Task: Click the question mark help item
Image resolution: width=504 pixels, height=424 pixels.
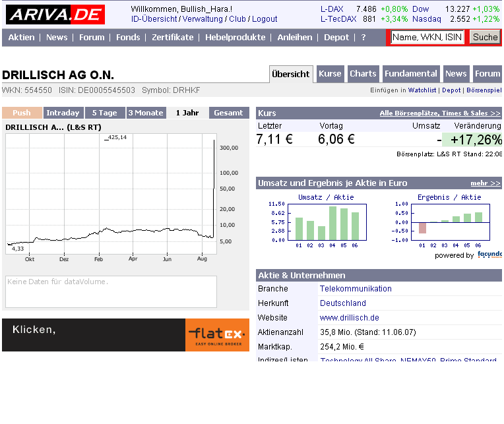Action: (x=363, y=38)
